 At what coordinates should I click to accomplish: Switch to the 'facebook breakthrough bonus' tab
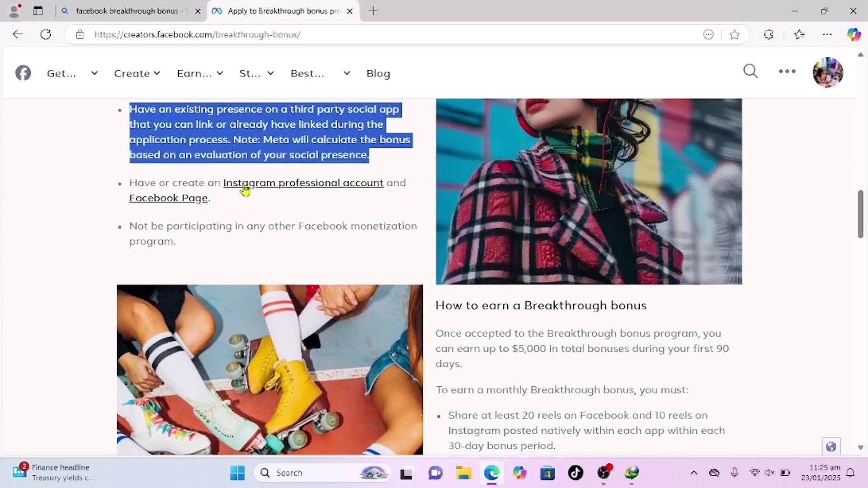tap(127, 11)
